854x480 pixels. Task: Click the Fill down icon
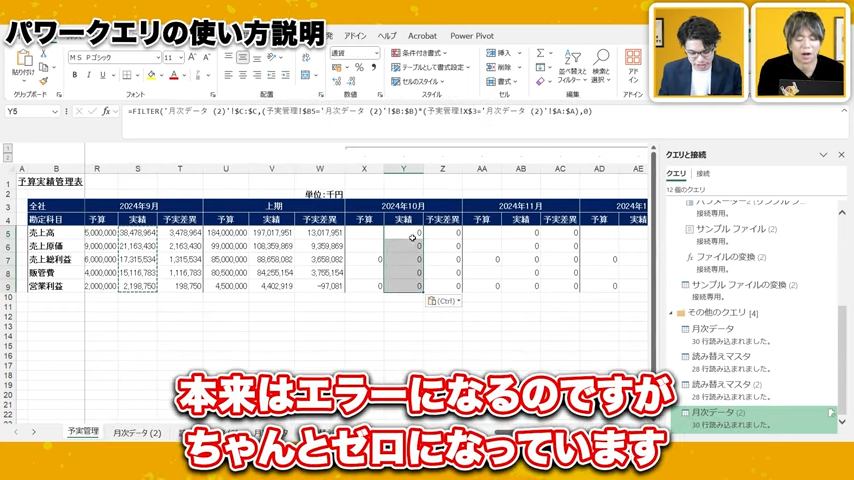pyautogui.click(x=540, y=68)
